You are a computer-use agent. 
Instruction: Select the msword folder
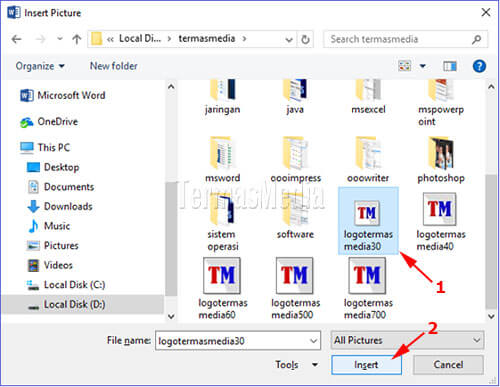click(x=222, y=160)
